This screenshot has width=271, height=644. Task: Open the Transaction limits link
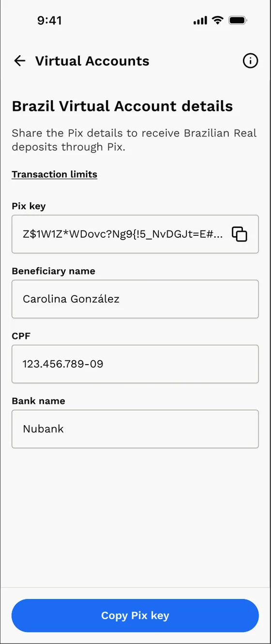(x=54, y=174)
